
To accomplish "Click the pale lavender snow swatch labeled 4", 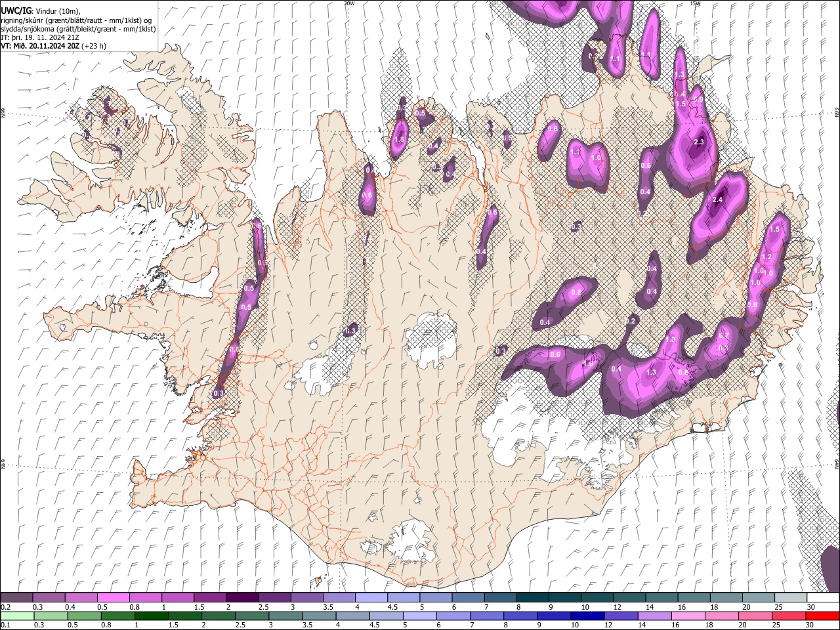I will pos(370,598).
